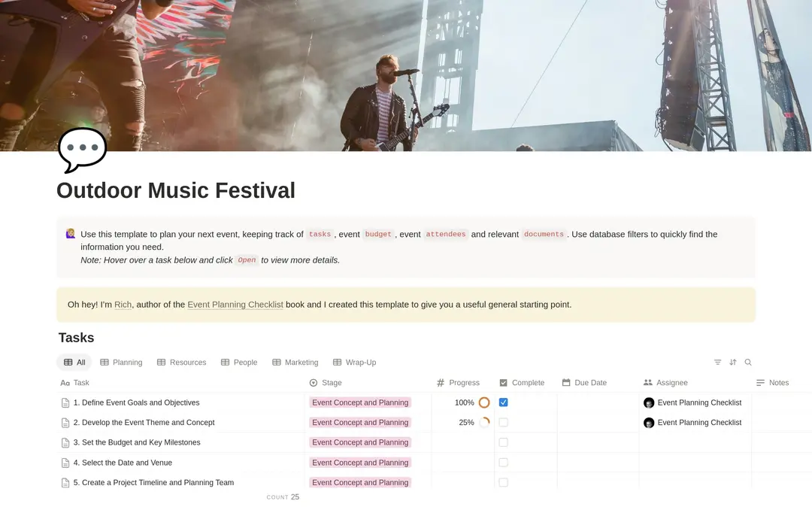Image resolution: width=812 pixels, height=507 pixels.
Task: Uncheck Complete checkbox for task 1
Action: [x=503, y=402]
